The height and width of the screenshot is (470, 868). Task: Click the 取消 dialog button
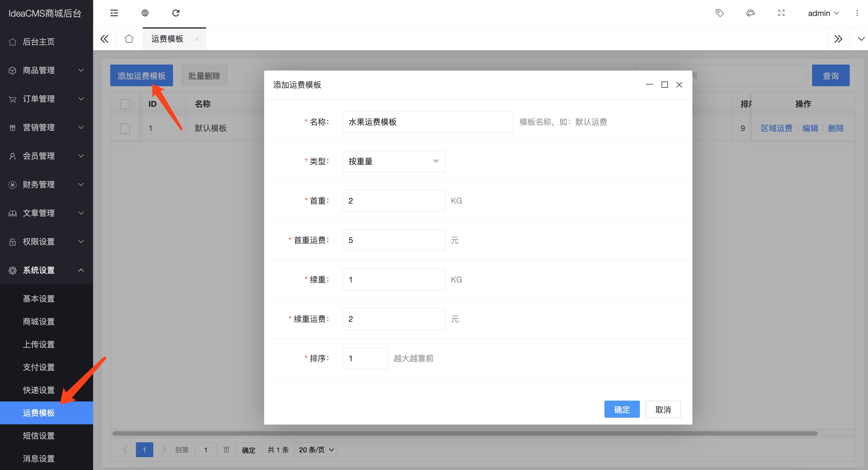point(663,409)
